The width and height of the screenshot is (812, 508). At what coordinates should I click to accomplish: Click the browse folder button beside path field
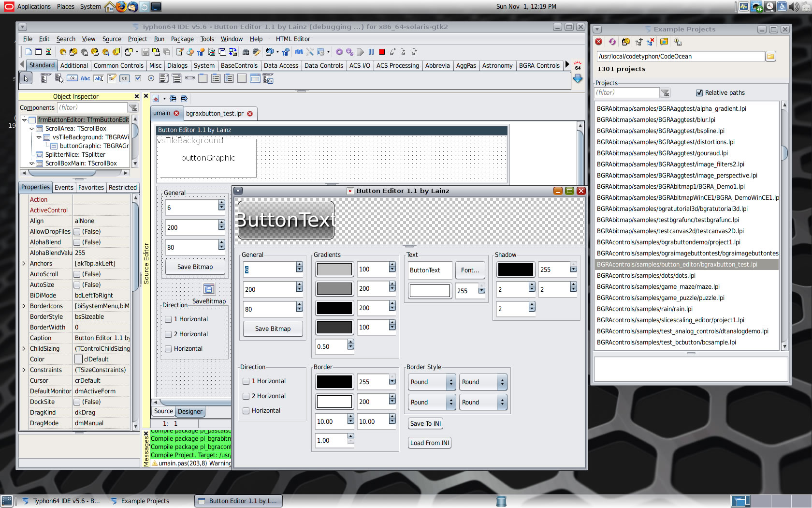[770, 56]
